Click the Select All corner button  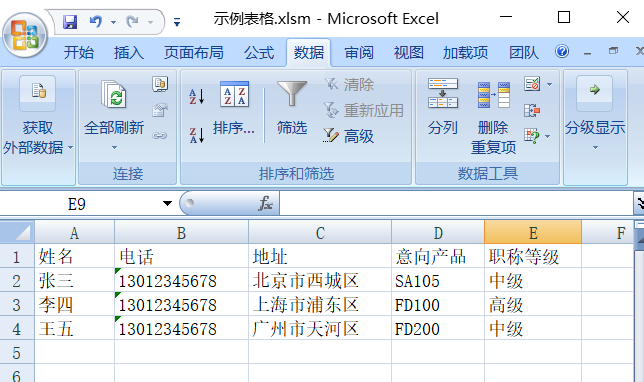(17, 232)
